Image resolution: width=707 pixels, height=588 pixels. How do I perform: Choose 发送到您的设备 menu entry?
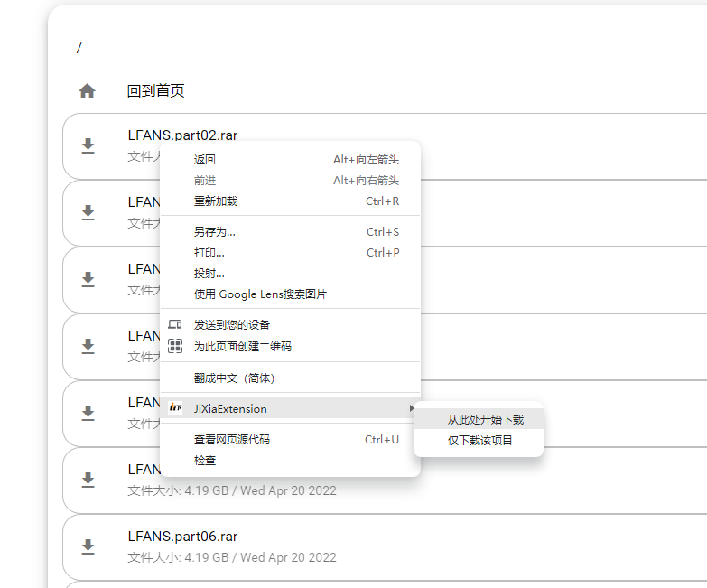click(291, 324)
